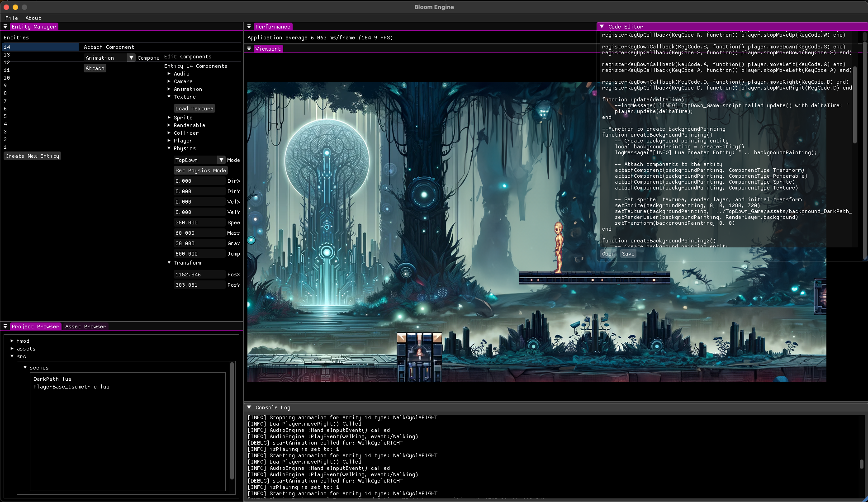Collapse the Physics component section

point(169,148)
